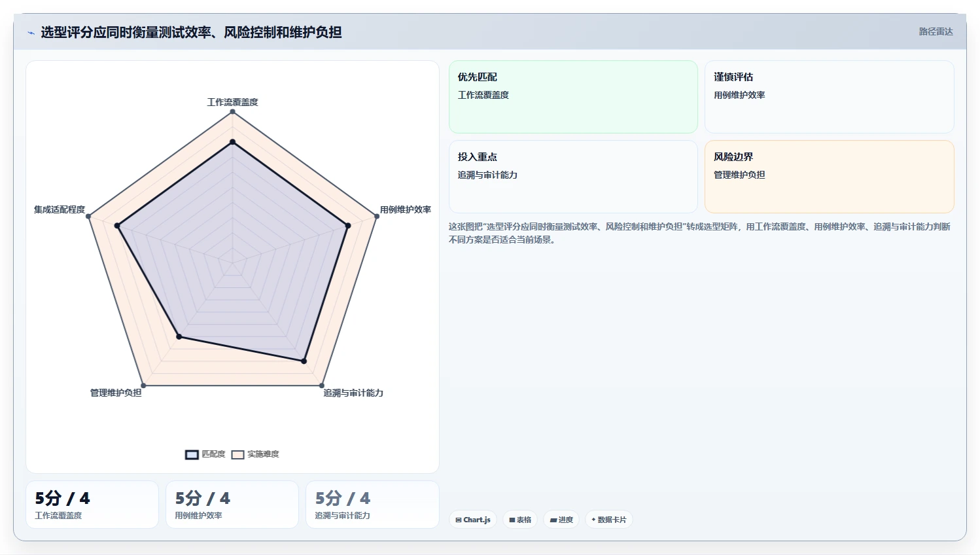Open the 风险边界 card
Screen dimensions: 980x555
click(x=829, y=177)
